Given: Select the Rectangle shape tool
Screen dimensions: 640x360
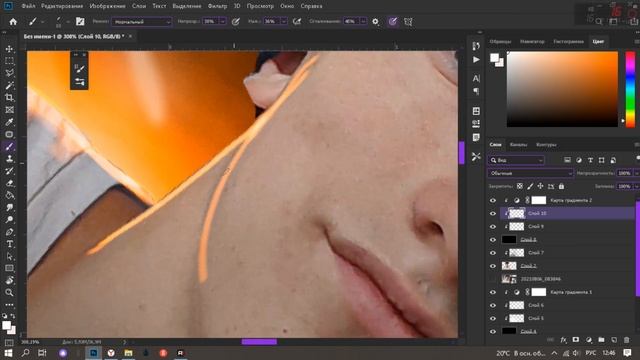Looking at the screenshot, I should coord(9,268).
